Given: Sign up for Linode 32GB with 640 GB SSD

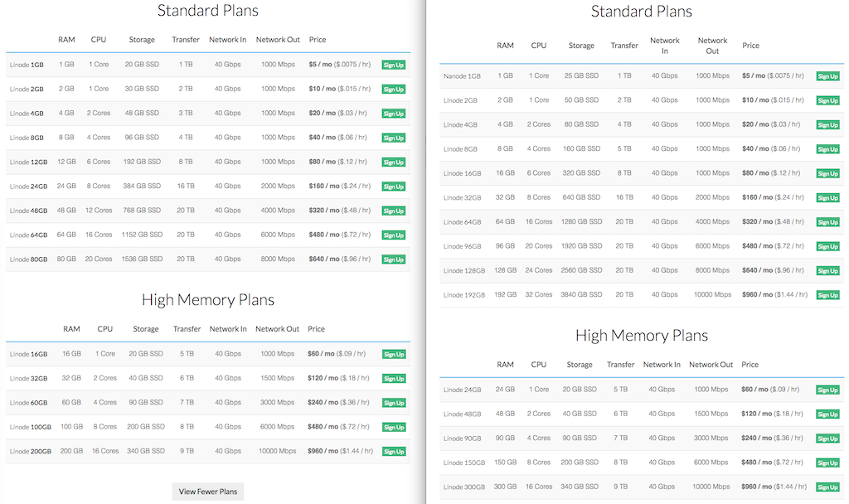Looking at the screenshot, I should point(828,198).
